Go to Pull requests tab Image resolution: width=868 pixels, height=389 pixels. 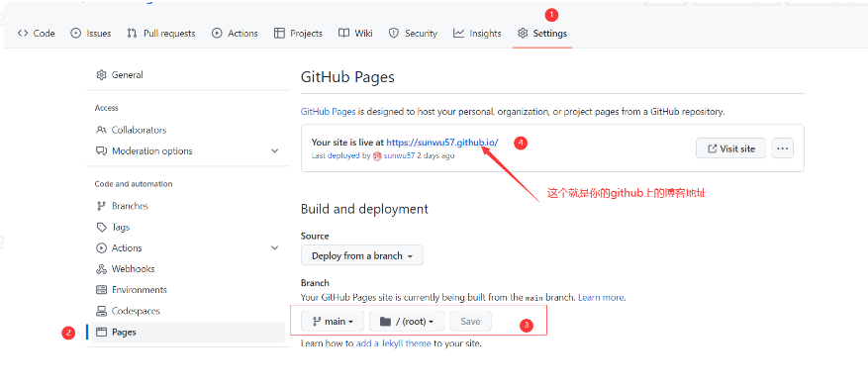(x=161, y=34)
